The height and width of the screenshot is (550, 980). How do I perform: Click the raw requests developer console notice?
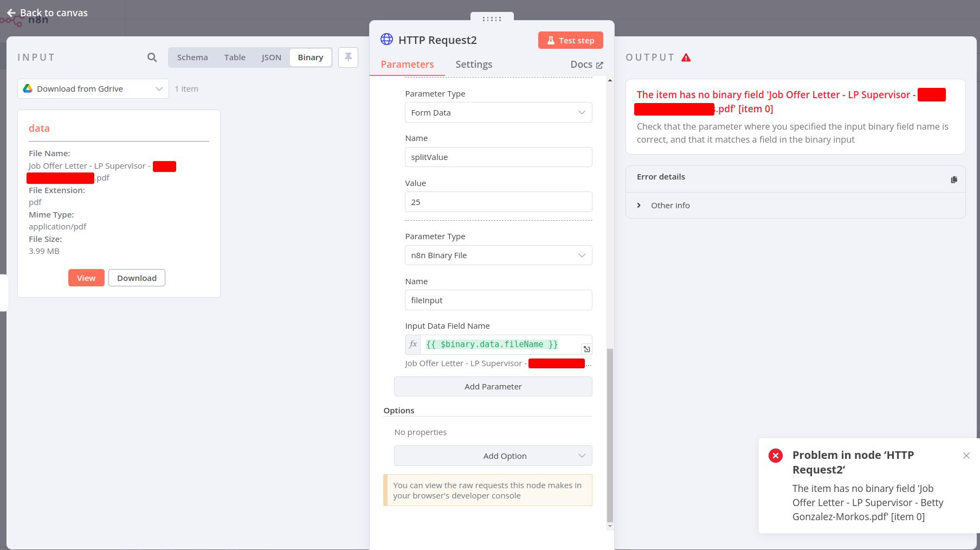click(487, 490)
